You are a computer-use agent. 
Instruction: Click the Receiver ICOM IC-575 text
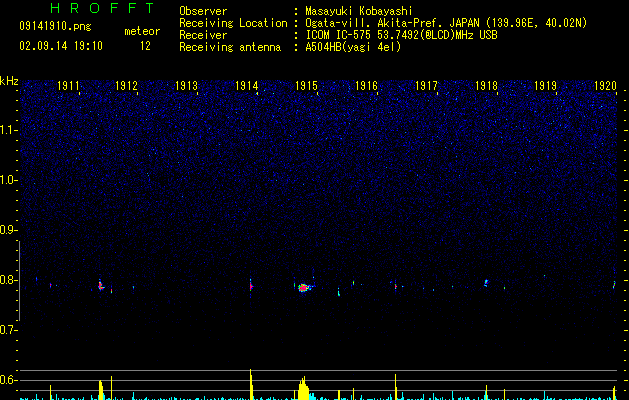point(401,35)
